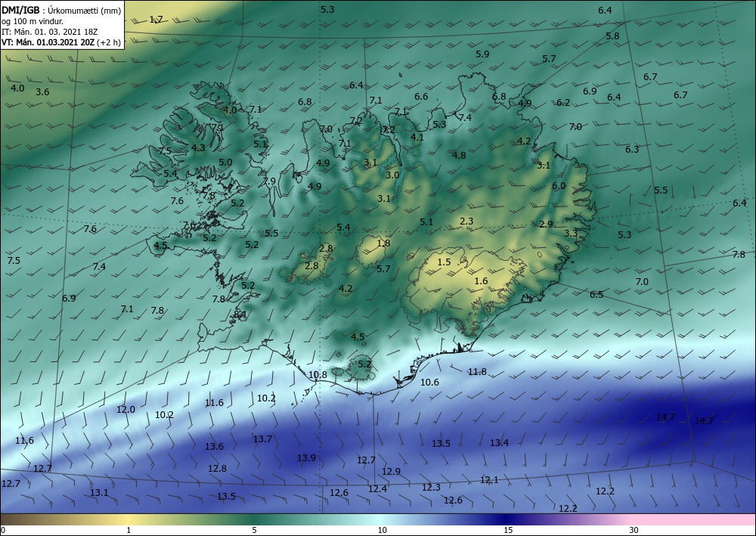Click the 6.0 value in east Iceland
This screenshot has width=756, height=536.
pos(559,185)
